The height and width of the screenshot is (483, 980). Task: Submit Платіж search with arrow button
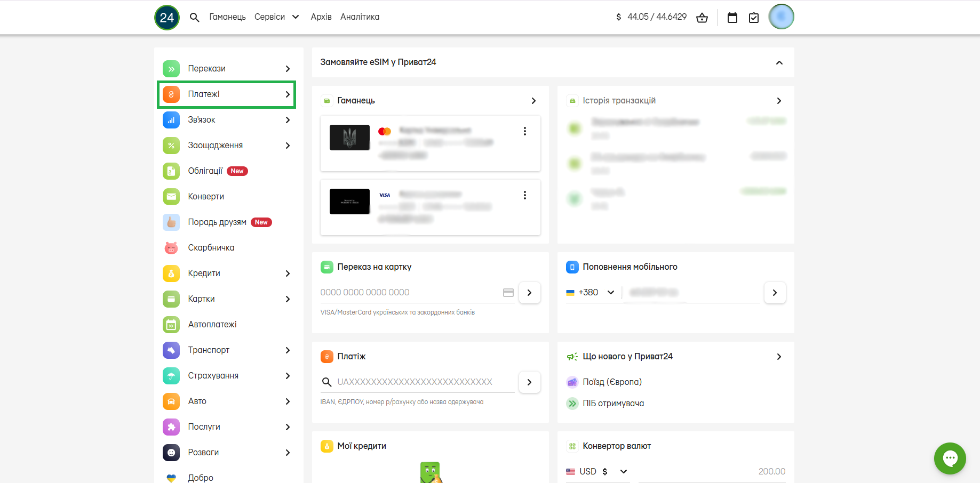point(530,382)
